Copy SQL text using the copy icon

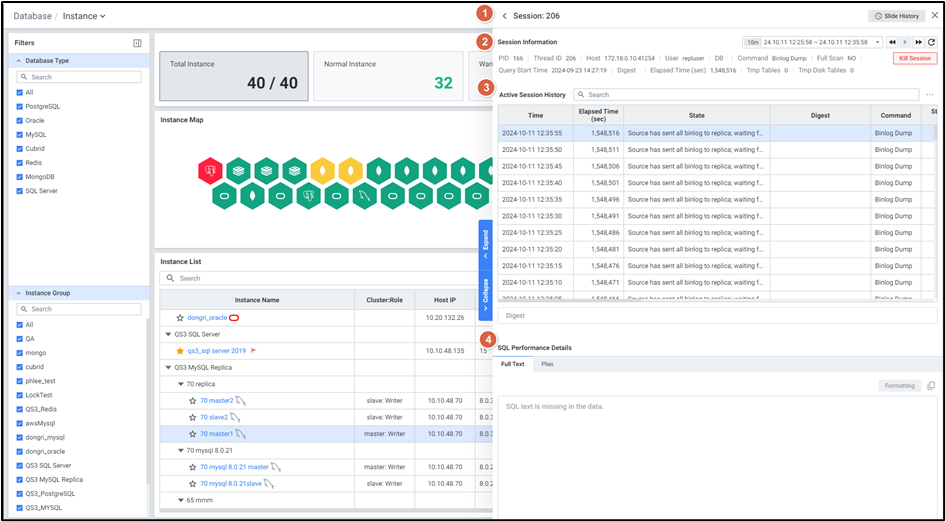pos(931,386)
